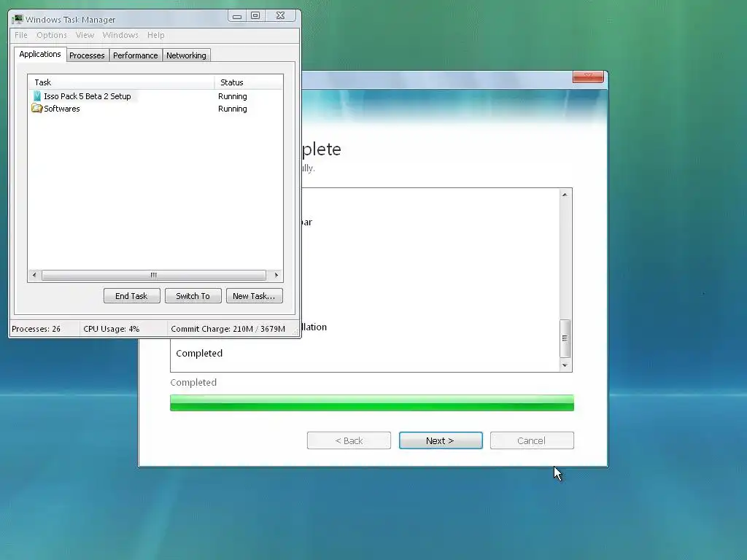Click the Cancel button in setup wizard
The height and width of the screenshot is (560, 747).
click(532, 440)
